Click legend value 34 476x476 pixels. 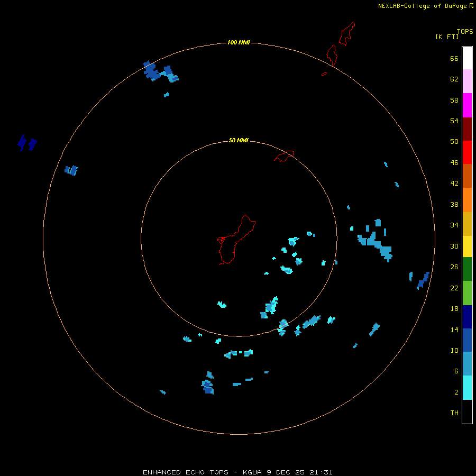click(x=454, y=225)
